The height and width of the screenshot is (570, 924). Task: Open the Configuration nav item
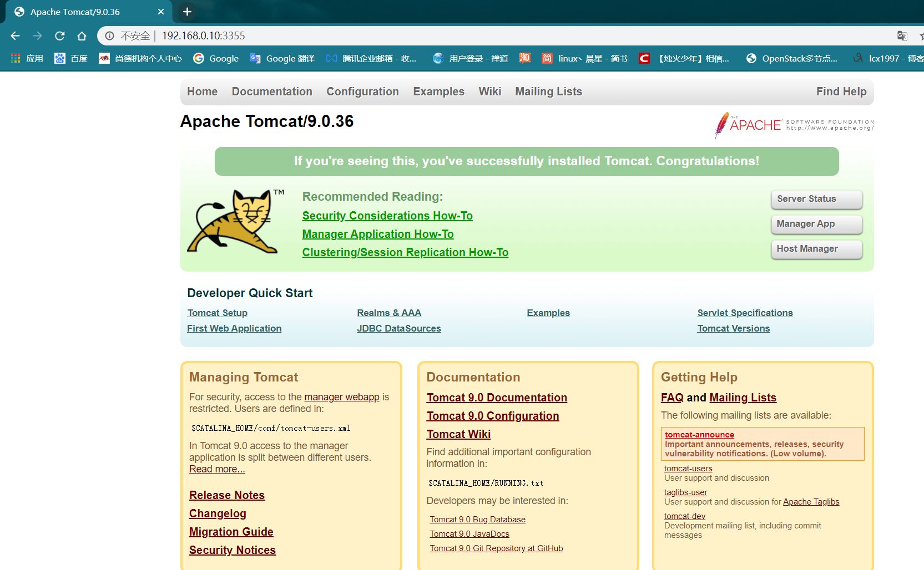(362, 91)
